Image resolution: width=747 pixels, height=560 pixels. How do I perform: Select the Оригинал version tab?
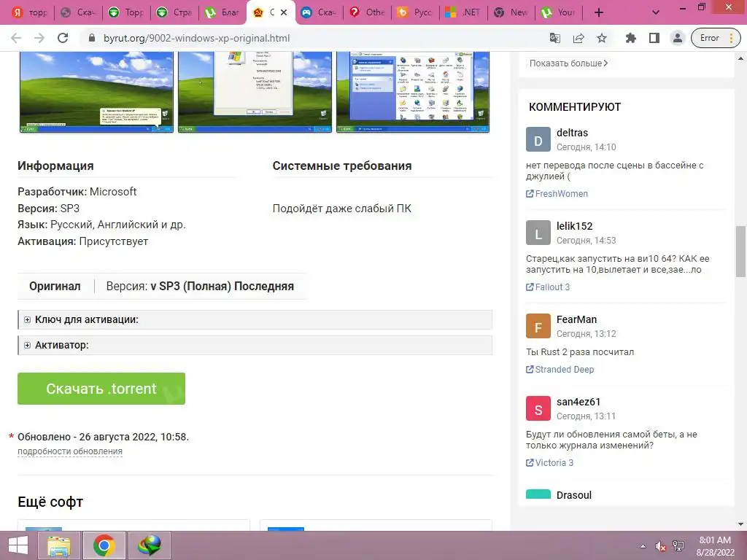55,286
